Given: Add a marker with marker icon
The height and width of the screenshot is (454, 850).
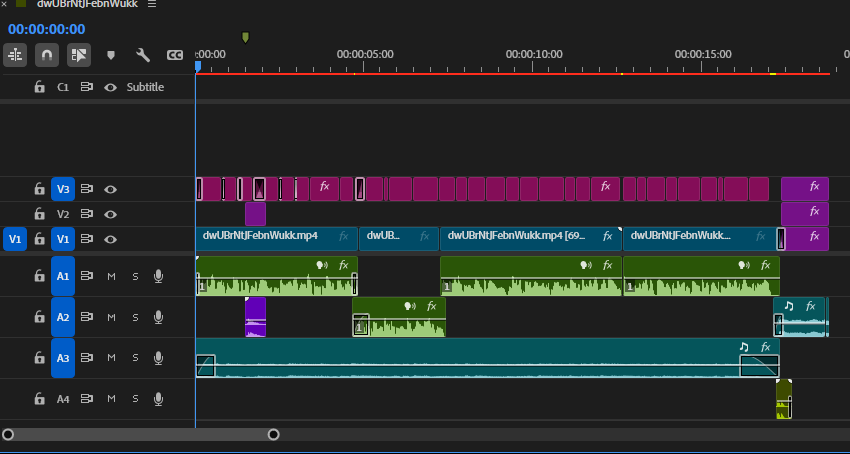Looking at the screenshot, I should (111, 55).
